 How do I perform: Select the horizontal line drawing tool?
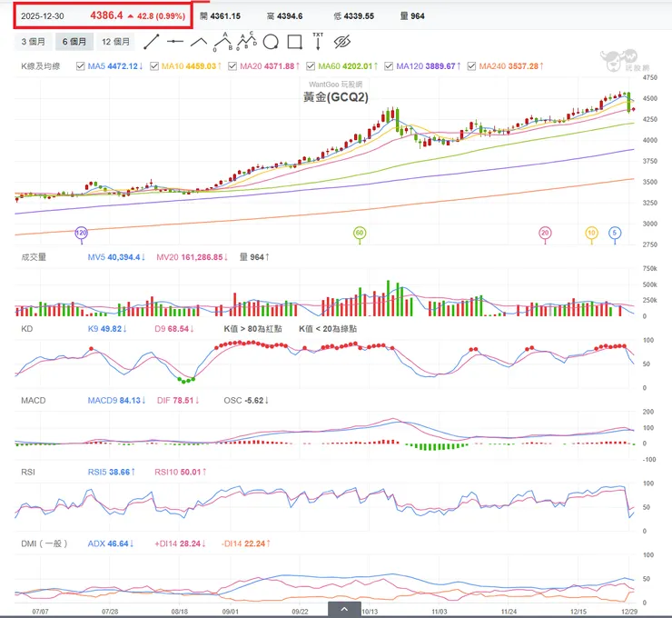click(x=175, y=42)
